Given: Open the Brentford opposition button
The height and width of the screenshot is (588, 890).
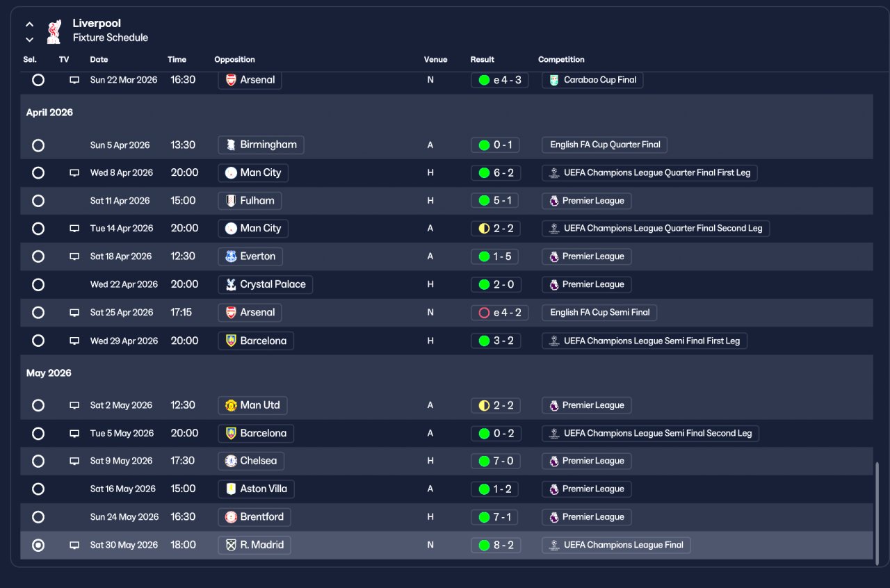Looking at the screenshot, I should pos(254,517).
